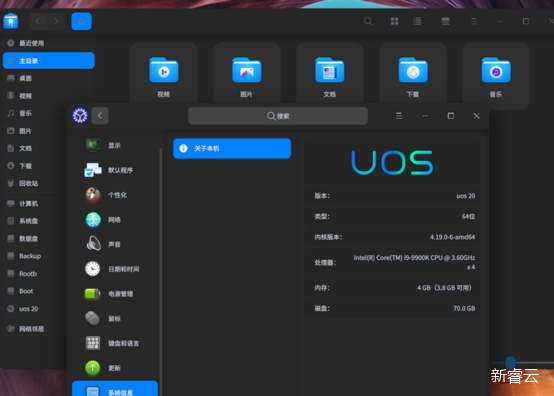Click memory value 4 GB
The image size is (554, 396).
pyautogui.click(x=444, y=288)
